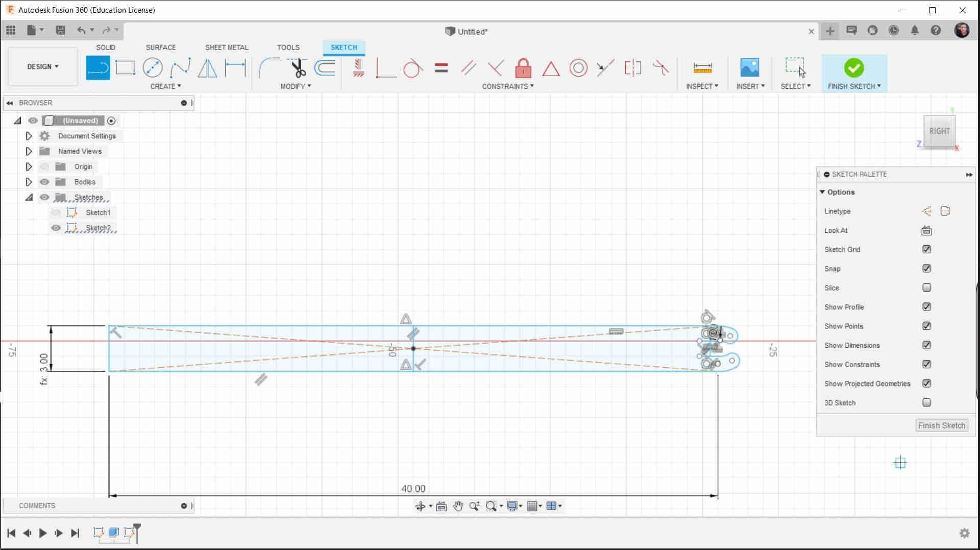This screenshot has width=980, height=550.
Task: Select the Sketch Fillet tool
Action: coord(269,67)
